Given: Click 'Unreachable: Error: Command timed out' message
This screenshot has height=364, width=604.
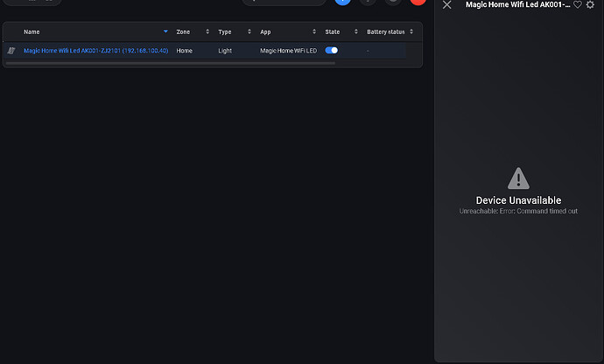Looking at the screenshot, I should pyautogui.click(x=518, y=211).
